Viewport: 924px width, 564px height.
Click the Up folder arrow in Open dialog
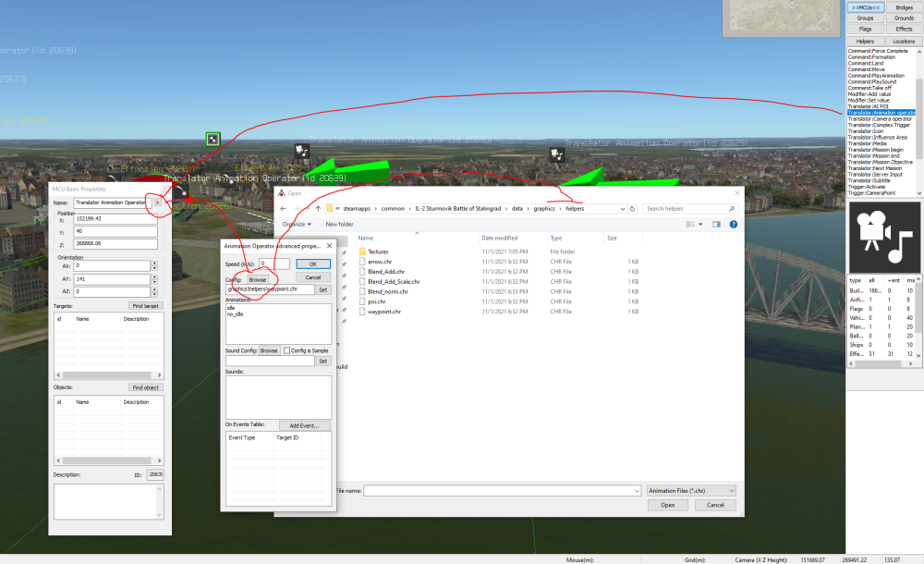pyautogui.click(x=316, y=209)
